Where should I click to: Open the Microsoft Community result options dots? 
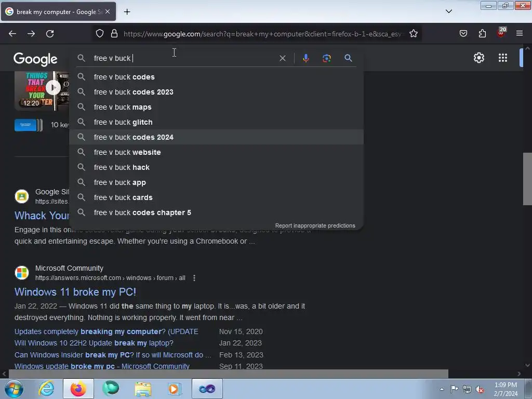(x=194, y=278)
